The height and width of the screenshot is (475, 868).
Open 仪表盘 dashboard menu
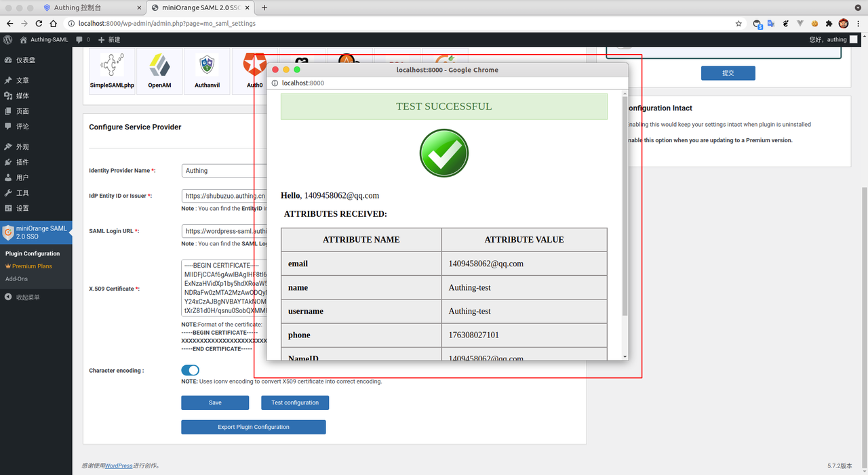tap(36, 60)
